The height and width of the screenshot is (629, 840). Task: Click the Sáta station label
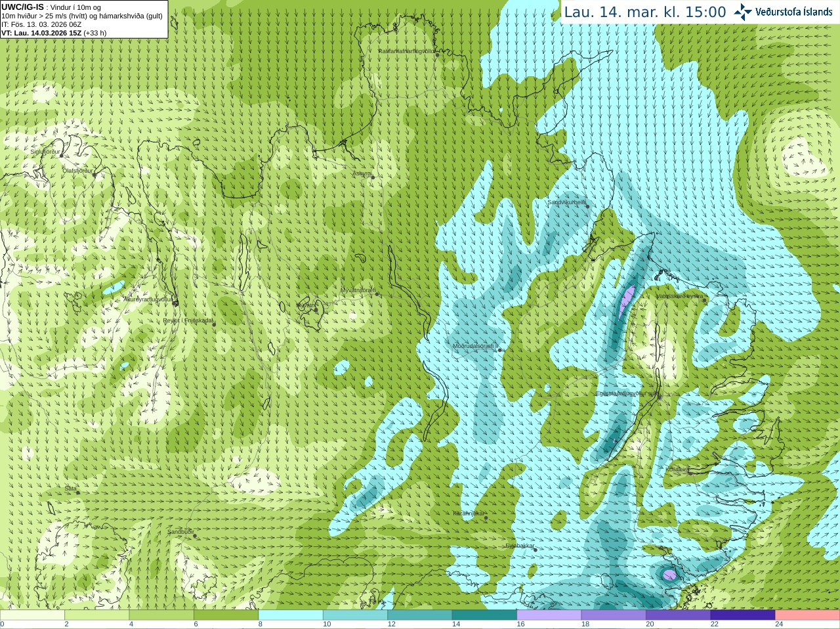coord(70,488)
